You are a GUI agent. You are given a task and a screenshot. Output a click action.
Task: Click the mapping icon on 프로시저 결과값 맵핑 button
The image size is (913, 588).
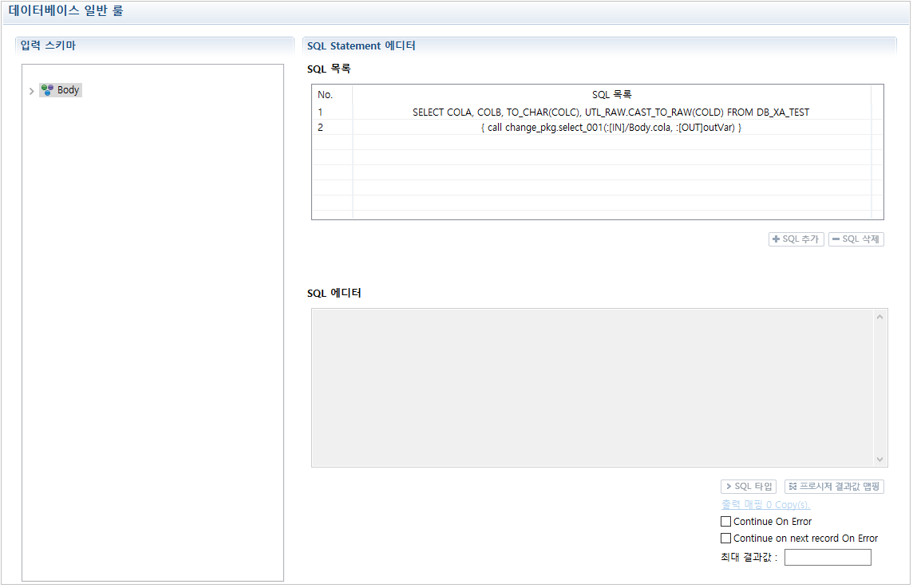791,487
